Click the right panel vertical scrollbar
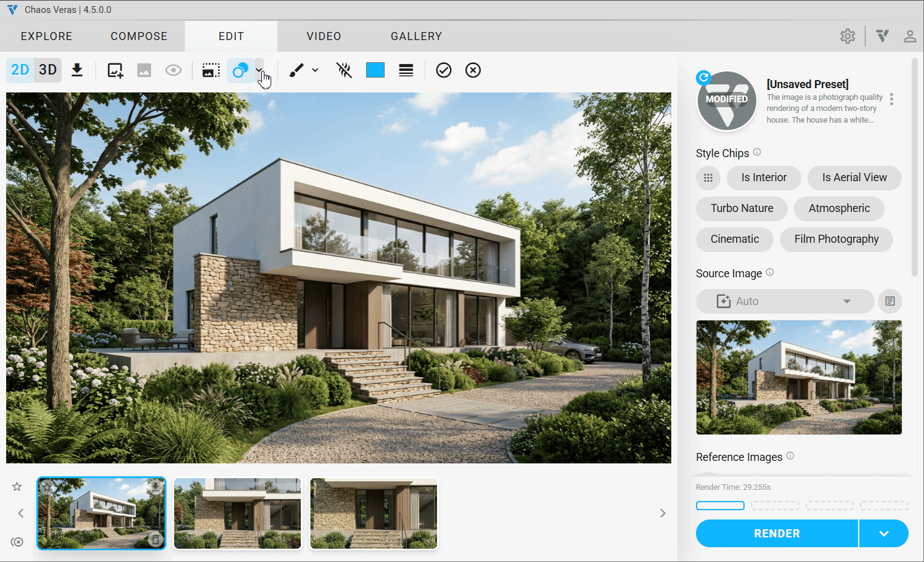924x562 pixels. coord(915,168)
